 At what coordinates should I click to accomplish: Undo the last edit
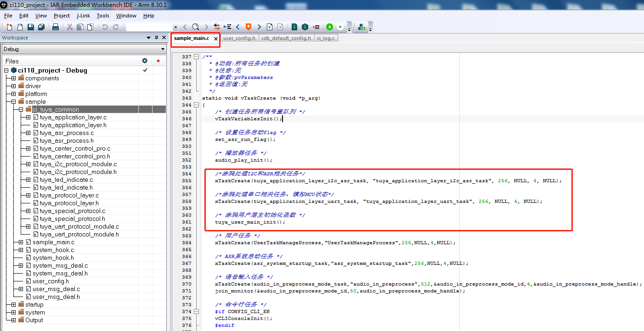tap(105, 27)
